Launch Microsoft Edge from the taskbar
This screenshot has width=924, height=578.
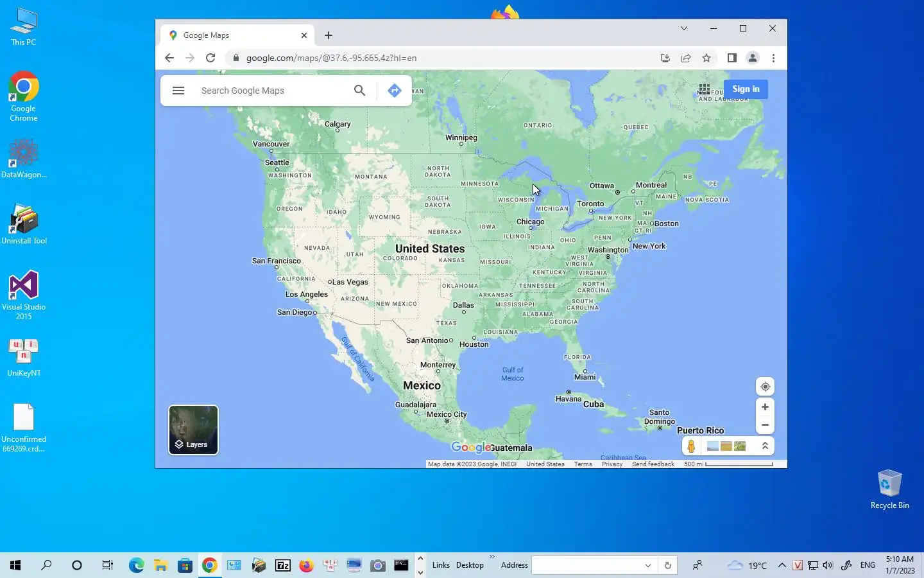coord(137,565)
